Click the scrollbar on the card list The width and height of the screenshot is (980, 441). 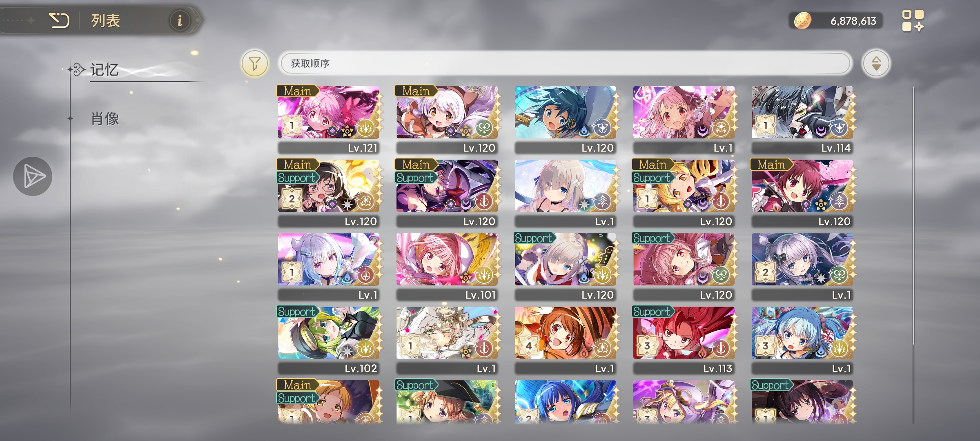913,214
